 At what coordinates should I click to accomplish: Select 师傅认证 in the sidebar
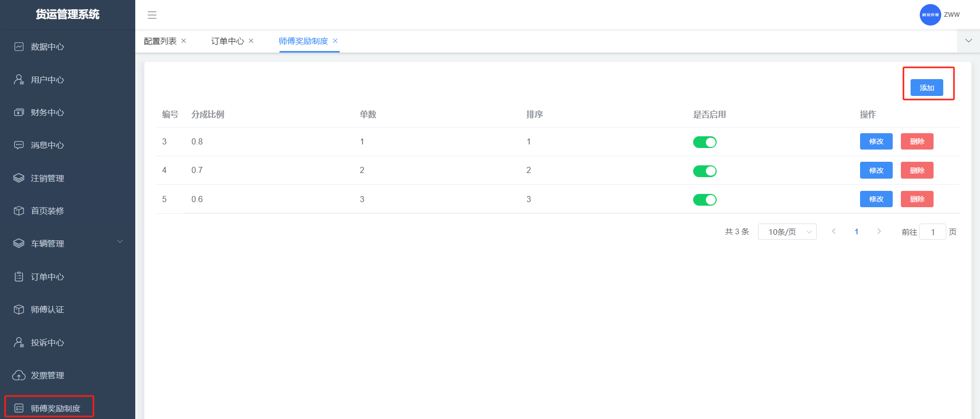(x=47, y=310)
